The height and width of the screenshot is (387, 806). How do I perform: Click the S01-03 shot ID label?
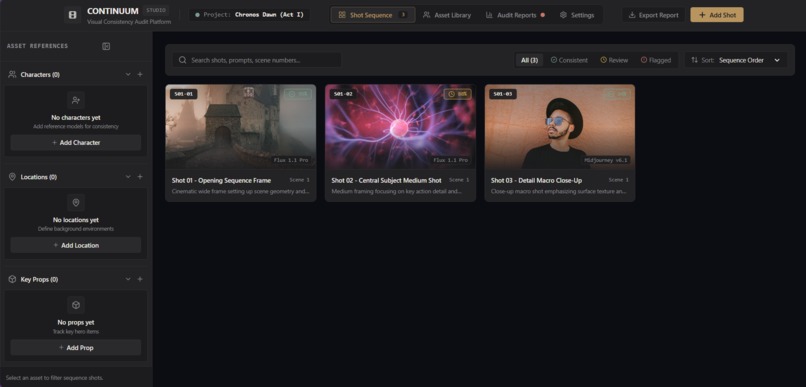(x=503, y=94)
